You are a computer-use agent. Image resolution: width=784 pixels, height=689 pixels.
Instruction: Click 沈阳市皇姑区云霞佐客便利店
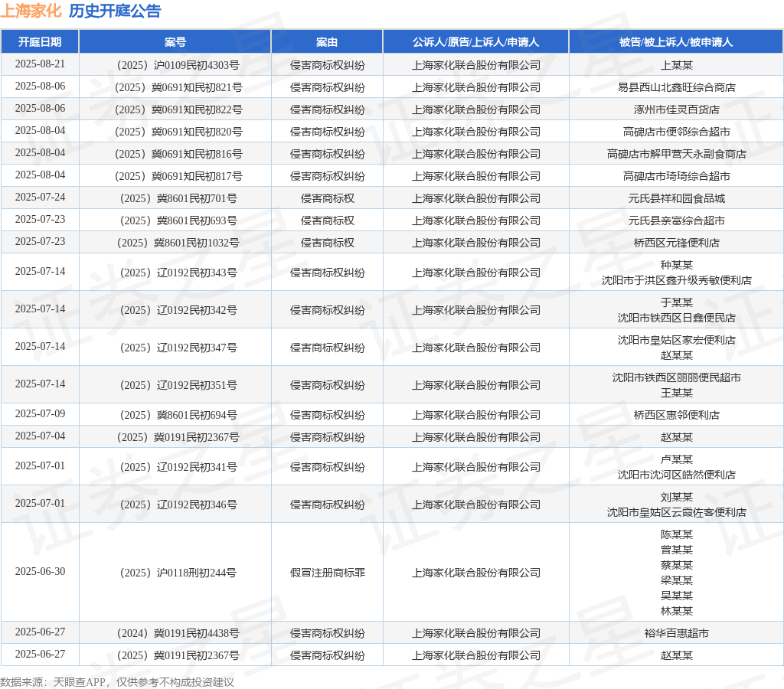[x=677, y=512]
